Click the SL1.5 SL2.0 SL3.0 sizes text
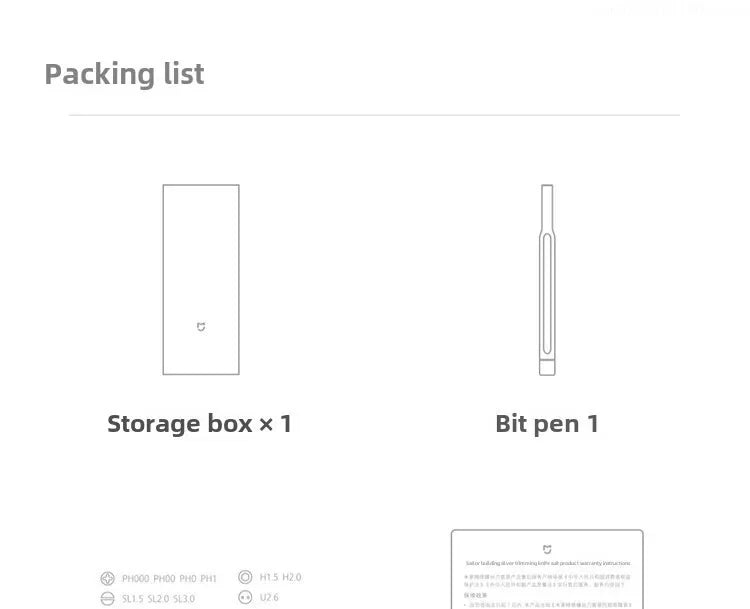Viewport: 750px width, 609px height. point(158,599)
